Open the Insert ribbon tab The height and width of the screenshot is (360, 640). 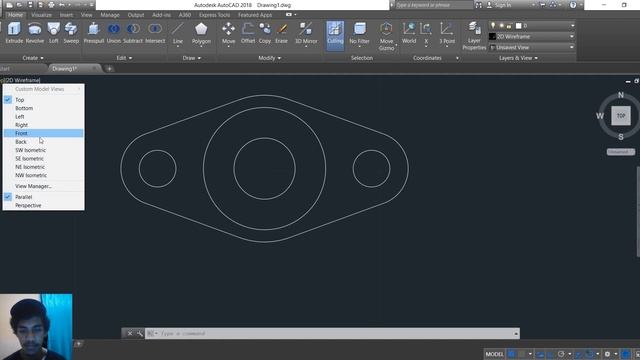point(67,15)
